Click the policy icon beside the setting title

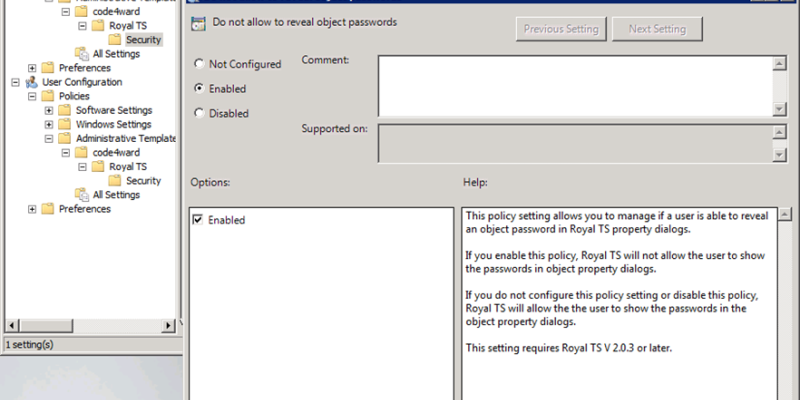[x=197, y=22]
